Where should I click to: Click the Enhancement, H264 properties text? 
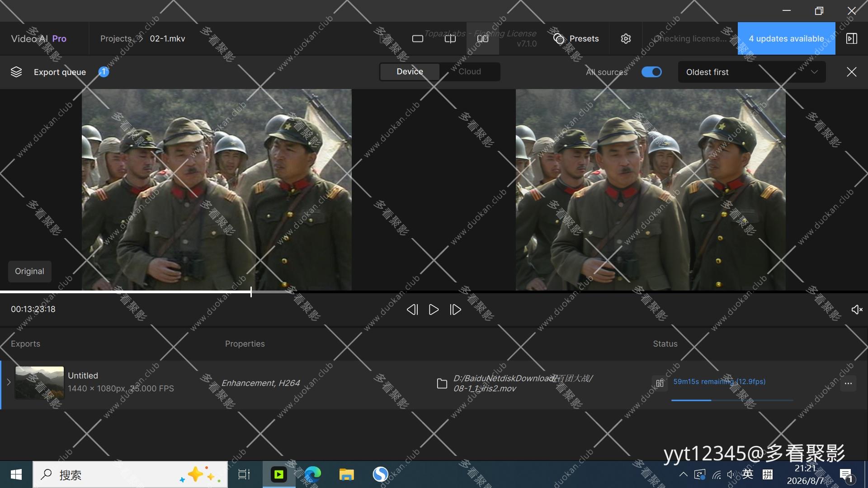click(261, 383)
